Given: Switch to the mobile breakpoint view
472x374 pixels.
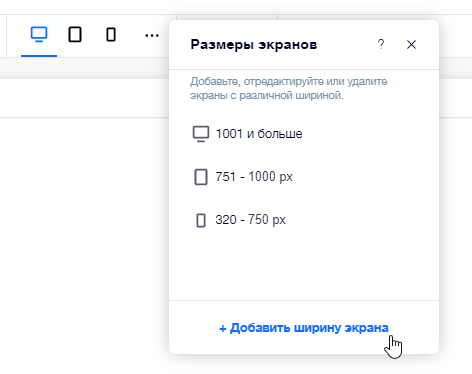Looking at the screenshot, I should tap(111, 35).
